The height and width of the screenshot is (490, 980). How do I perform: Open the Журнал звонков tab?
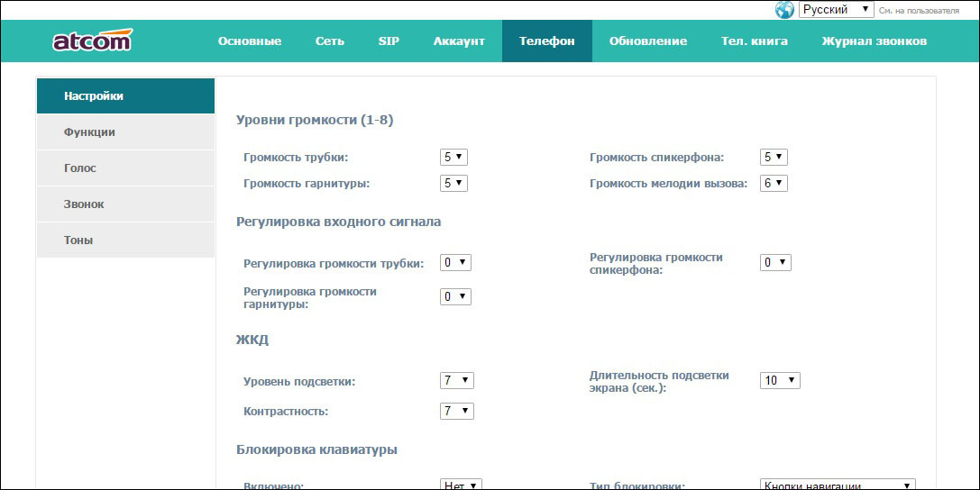coord(874,41)
